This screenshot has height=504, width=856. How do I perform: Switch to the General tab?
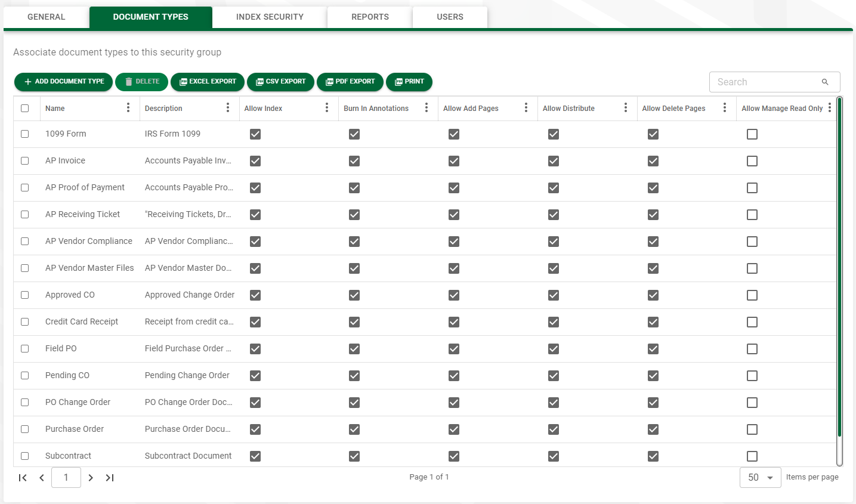click(x=47, y=17)
